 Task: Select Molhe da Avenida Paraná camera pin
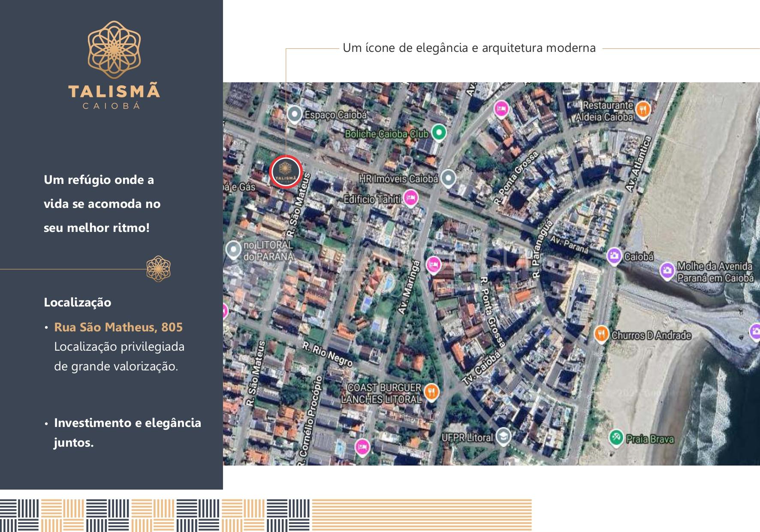tap(667, 271)
